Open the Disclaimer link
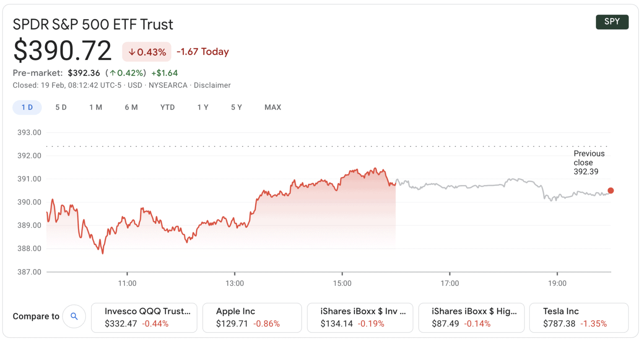The height and width of the screenshot is (343, 644). (x=212, y=85)
